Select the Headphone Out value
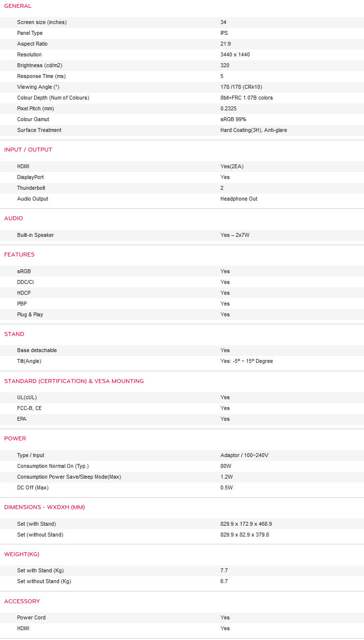364x640 pixels. tap(239, 199)
